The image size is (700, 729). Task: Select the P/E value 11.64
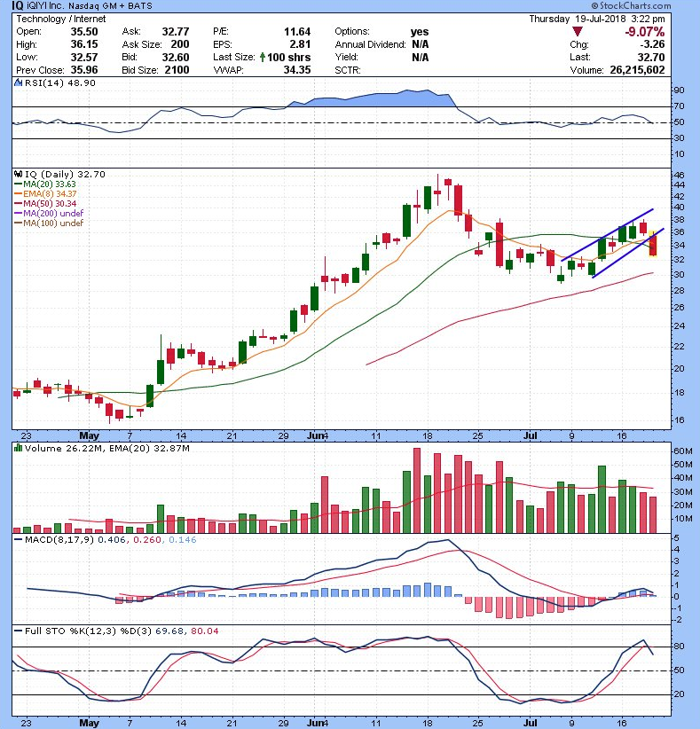click(297, 32)
